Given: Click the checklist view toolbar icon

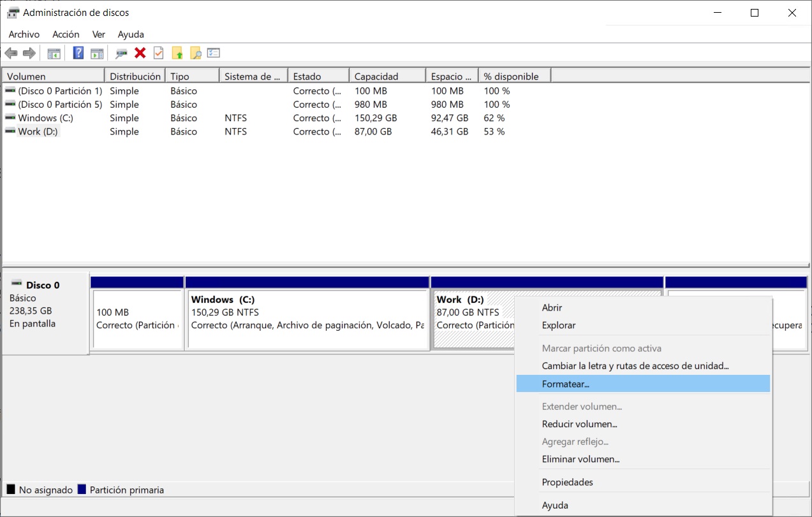Looking at the screenshot, I should (214, 53).
